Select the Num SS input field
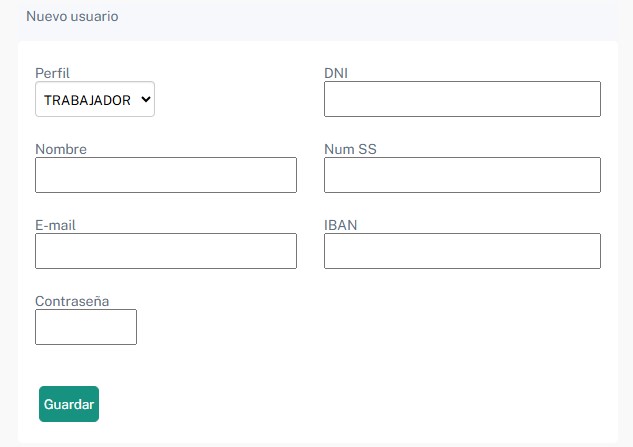Screen dimensions: 633x447 (462, 175)
